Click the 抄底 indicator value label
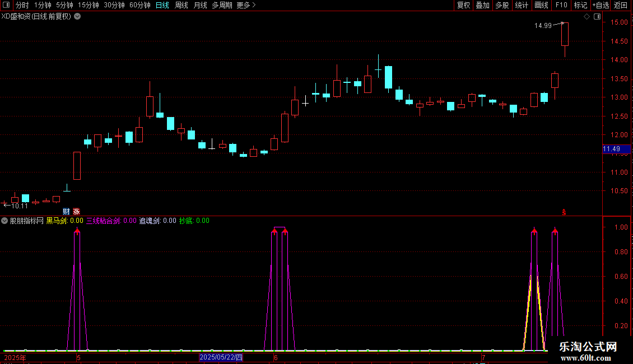 pyautogui.click(x=194, y=221)
